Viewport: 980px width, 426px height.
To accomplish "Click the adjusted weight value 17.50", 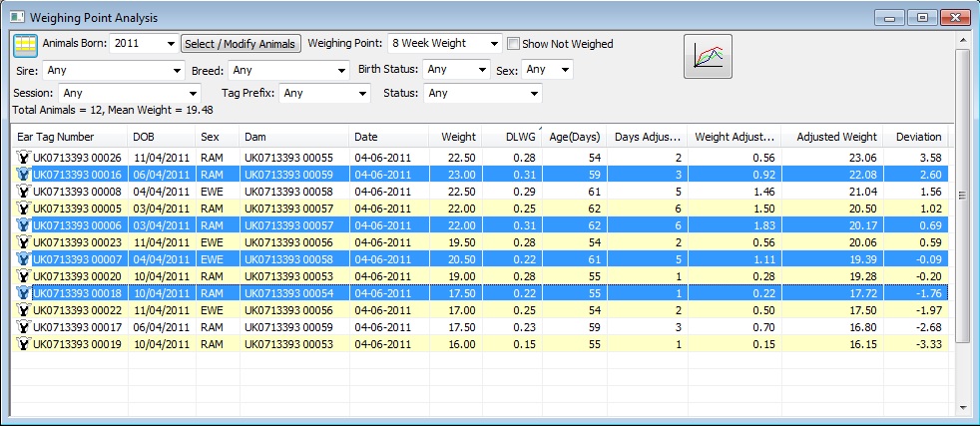I will [862, 309].
